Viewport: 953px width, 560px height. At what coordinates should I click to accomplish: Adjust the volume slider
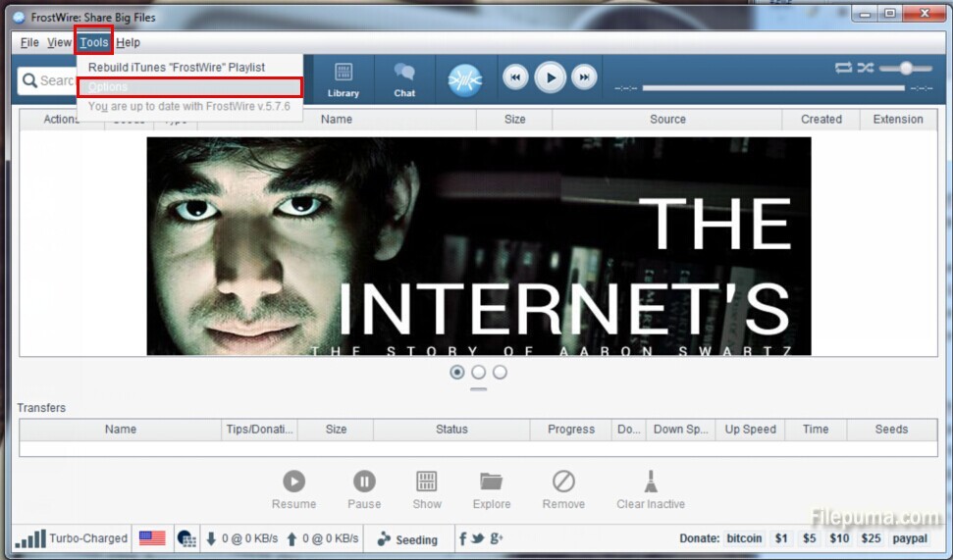[x=905, y=68]
